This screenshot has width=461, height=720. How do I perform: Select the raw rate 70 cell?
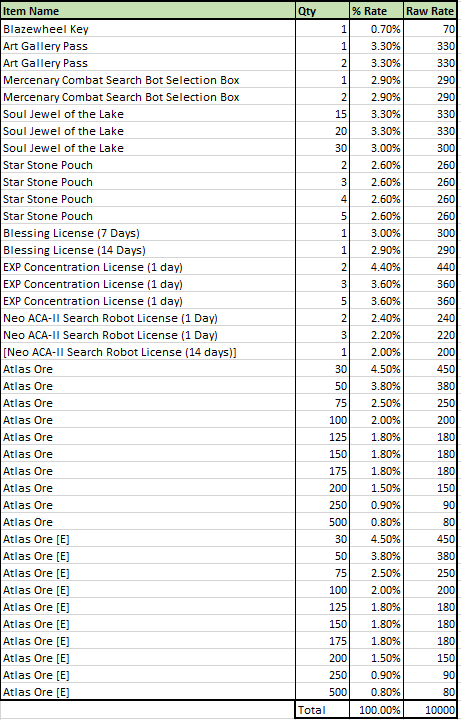tap(430, 29)
